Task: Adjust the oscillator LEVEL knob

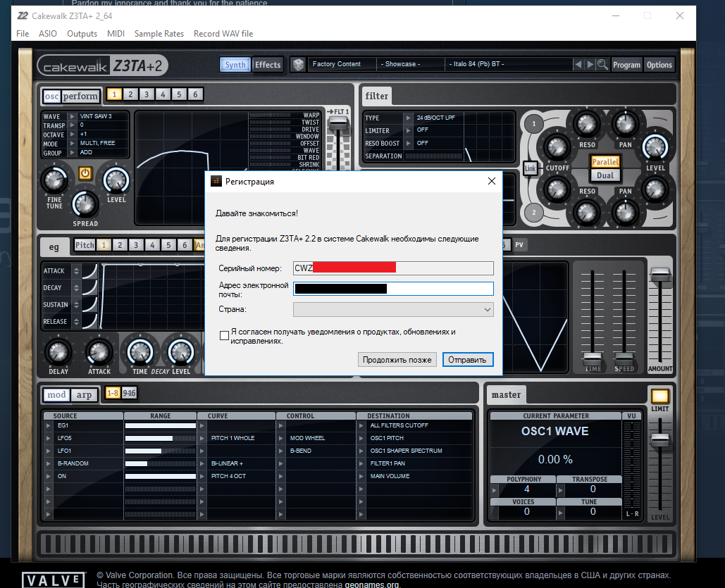Action: coord(116,180)
